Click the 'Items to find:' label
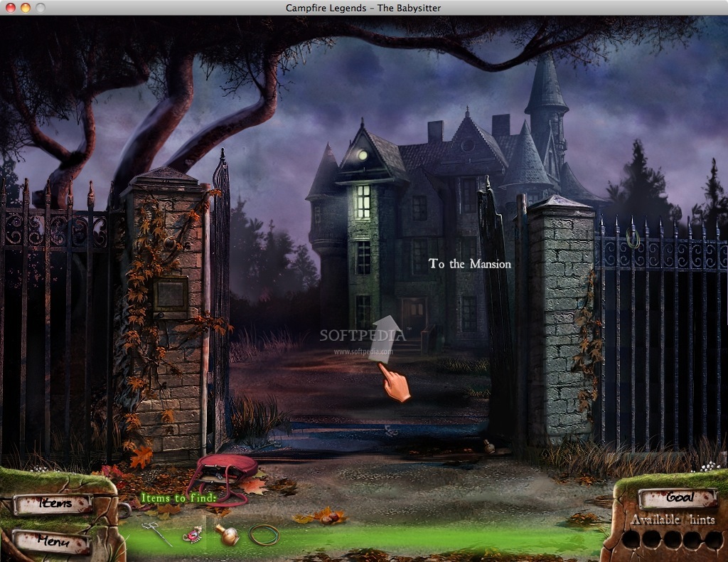 point(178,498)
